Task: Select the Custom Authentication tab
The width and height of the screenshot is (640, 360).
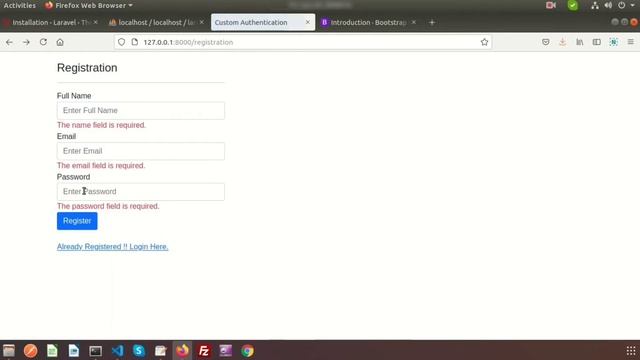Action: (263, 22)
